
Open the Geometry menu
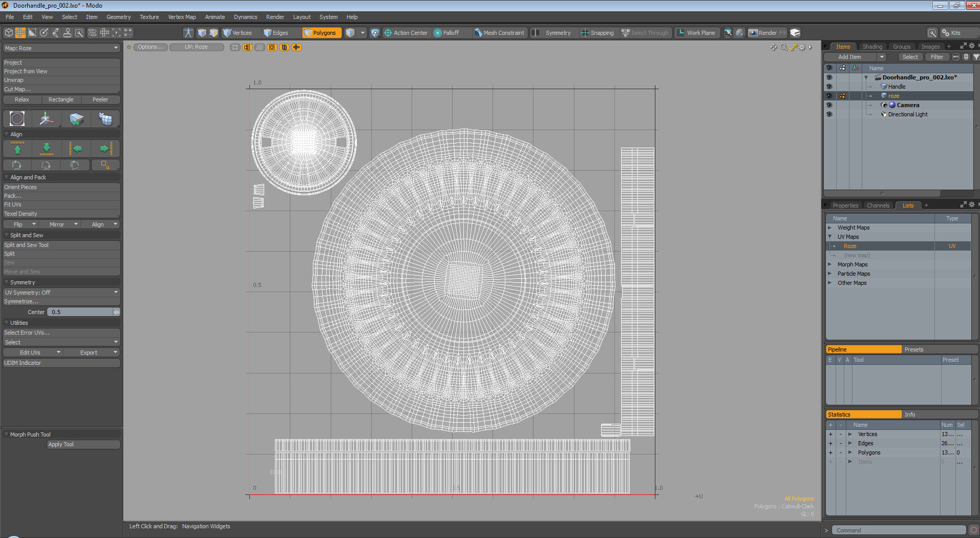click(118, 17)
